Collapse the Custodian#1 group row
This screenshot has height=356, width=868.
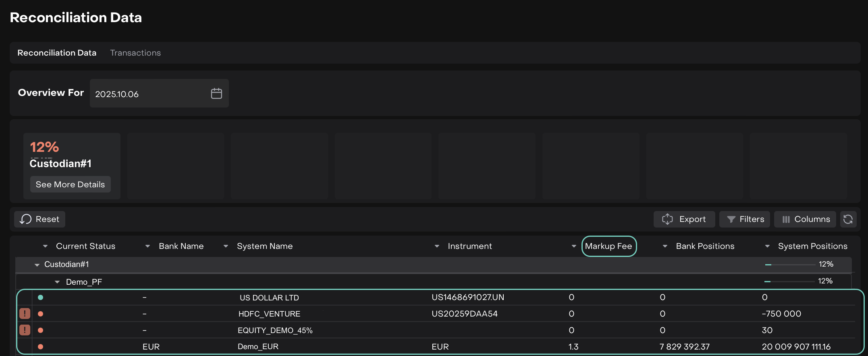(37, 265)
